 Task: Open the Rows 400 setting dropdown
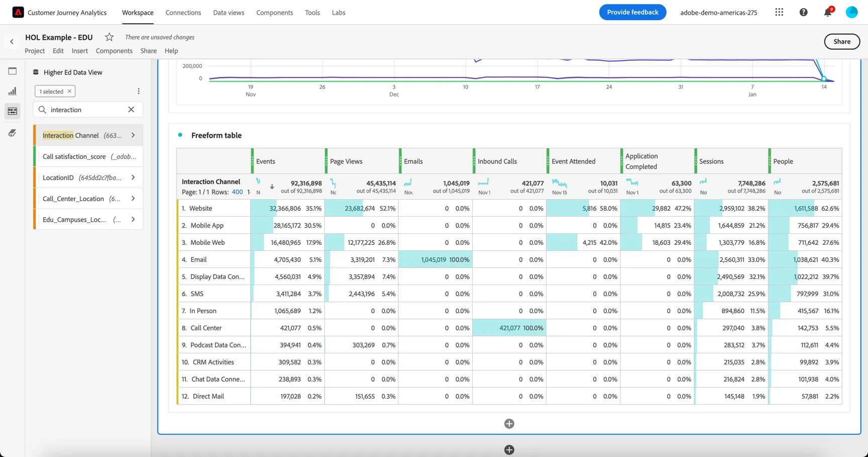point(237,192)
